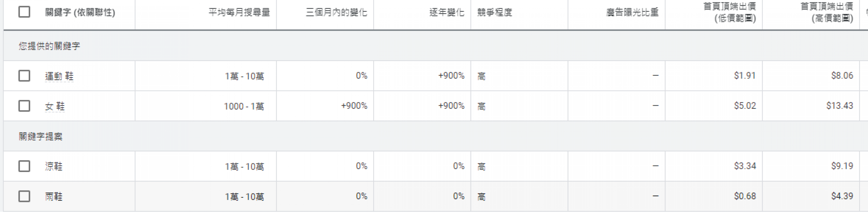Check the box for 運動 鞋
The height and width of the screenshot is (212, 868).
tap(24, 76)
